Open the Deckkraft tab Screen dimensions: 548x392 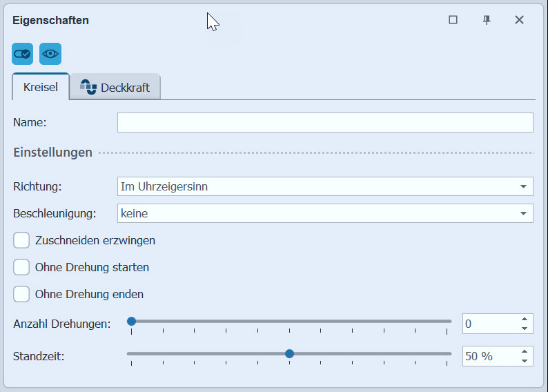(x=115, y=88)
